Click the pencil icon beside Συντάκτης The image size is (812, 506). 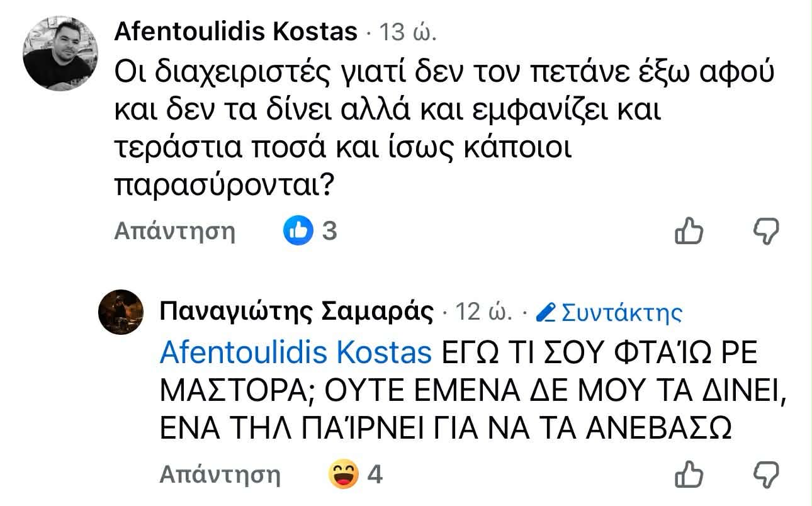[546, 312]
